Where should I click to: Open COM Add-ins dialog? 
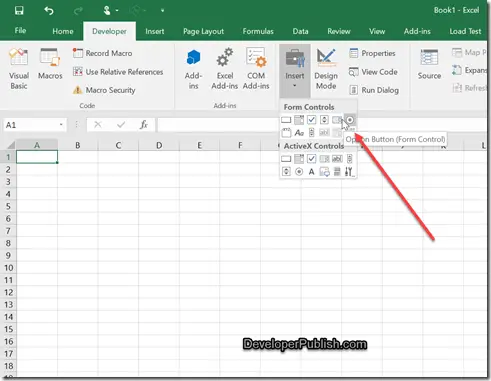point(256,69)
